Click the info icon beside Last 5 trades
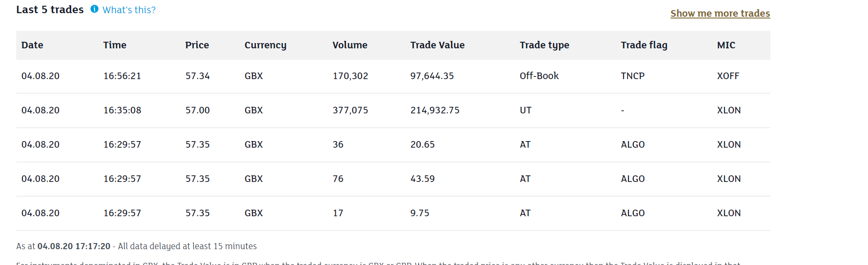The width and height of the screenshot is (868, 265). [x=94, y=9]
